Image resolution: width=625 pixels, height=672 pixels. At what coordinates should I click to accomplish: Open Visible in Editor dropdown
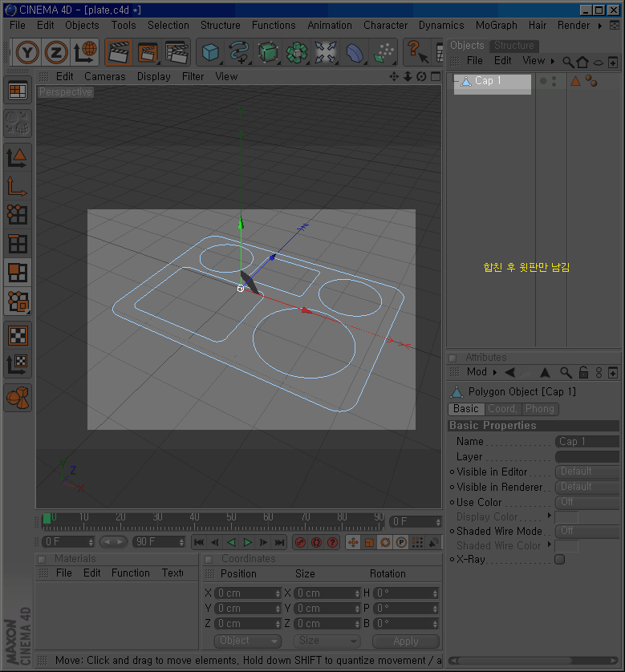coord(587,472)
